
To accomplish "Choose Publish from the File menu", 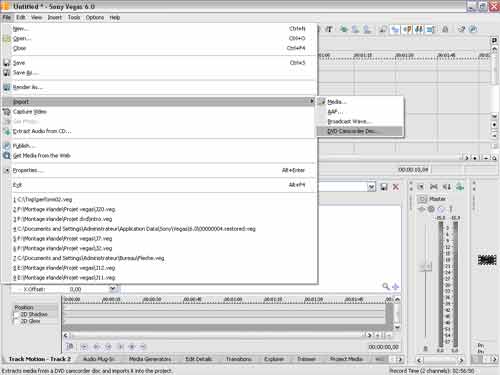I will [159, 146].
